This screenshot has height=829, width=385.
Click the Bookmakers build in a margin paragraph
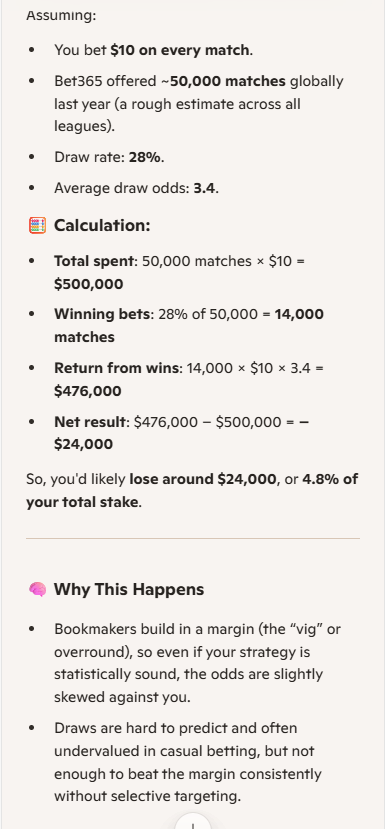197,664
